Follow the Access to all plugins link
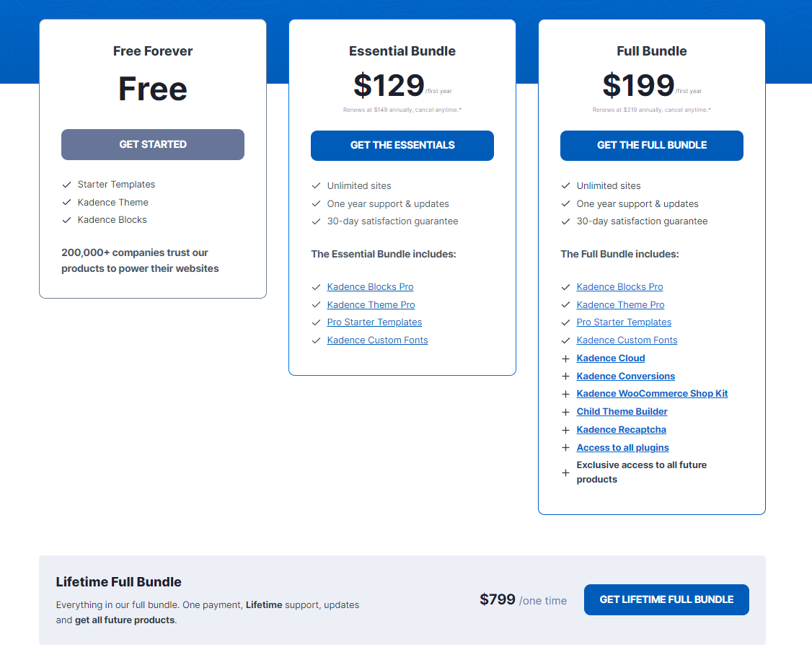 (x=622, y=448)
